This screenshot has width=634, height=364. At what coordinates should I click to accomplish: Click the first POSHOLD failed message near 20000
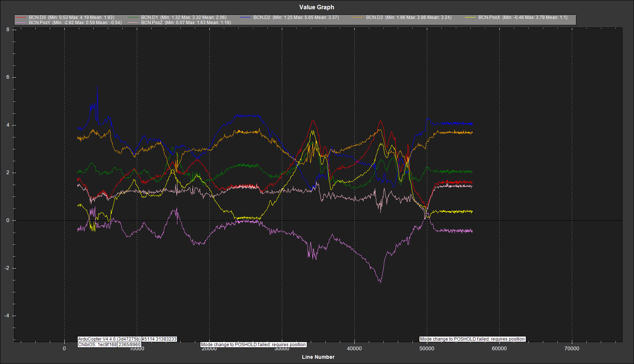point(253,345)
